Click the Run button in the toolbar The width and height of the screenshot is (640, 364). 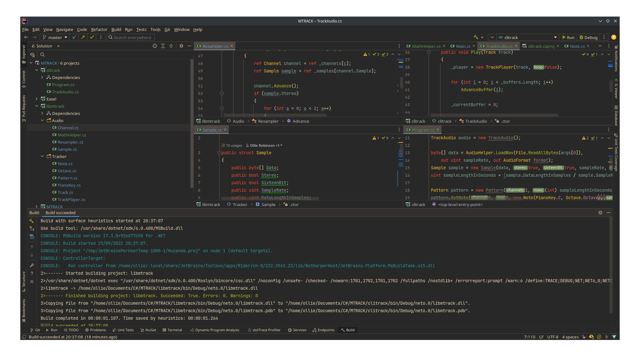(568, 37)
